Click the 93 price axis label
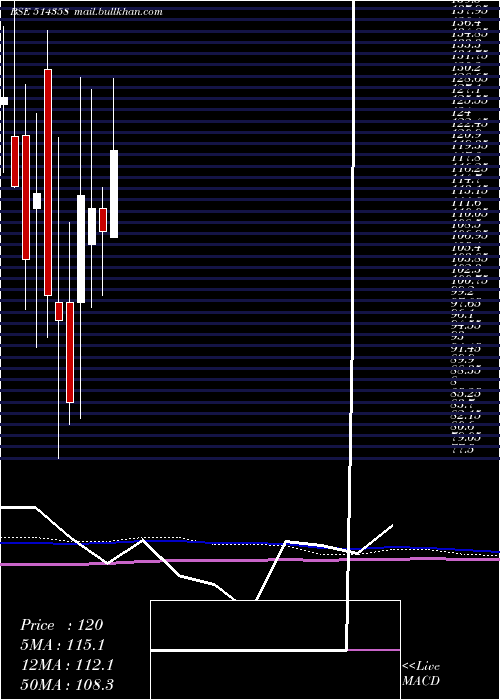Viewport: 500px width, 700px height. pos(458,338)
